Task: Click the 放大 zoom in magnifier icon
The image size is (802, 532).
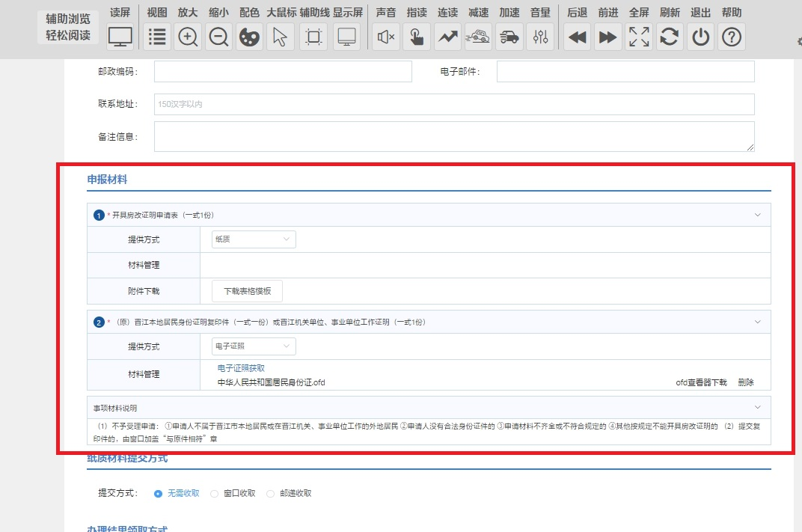Action: tap(188, 37)
